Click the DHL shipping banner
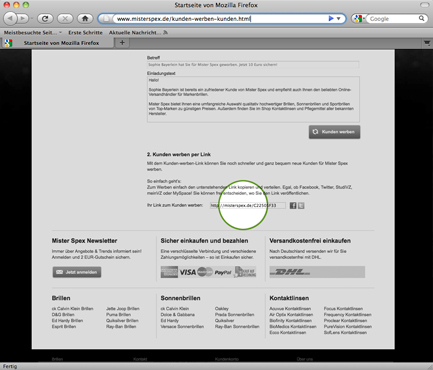 (x=317, y=272)
